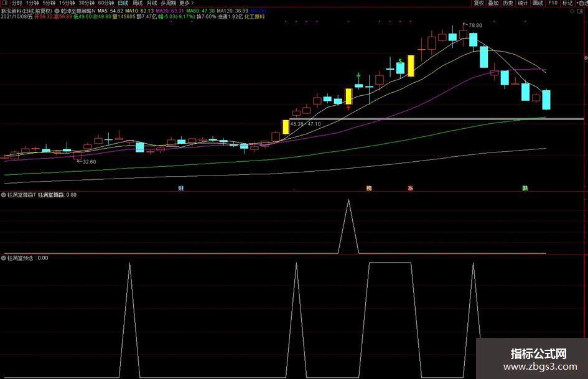The height and width of the screenshot is (379, 588).
Task: Click the MA120: 36.89 label
Action: (233, 11)
